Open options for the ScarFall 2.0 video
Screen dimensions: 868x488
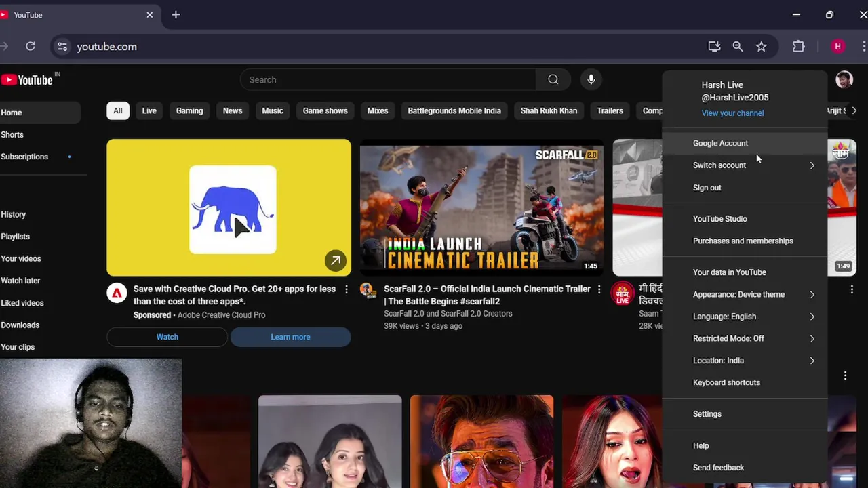(599, 289)
